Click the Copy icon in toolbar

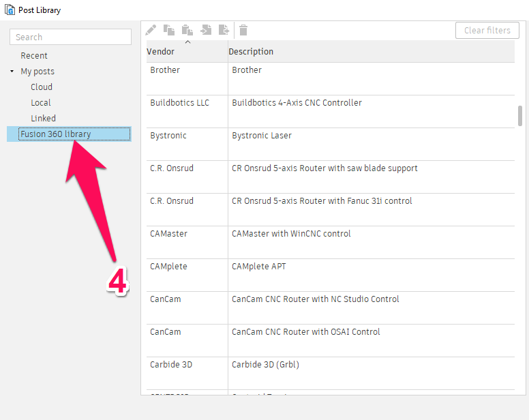pyautogui.click(x=169, y=31)
